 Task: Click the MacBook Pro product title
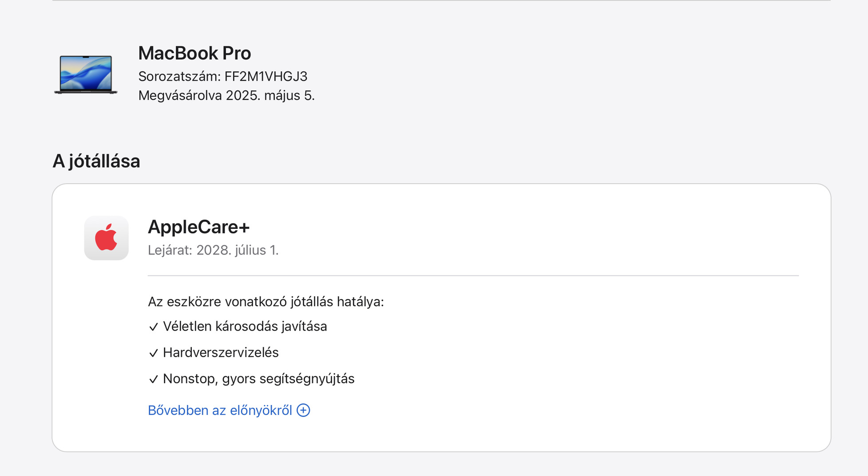tap(194, 53)
